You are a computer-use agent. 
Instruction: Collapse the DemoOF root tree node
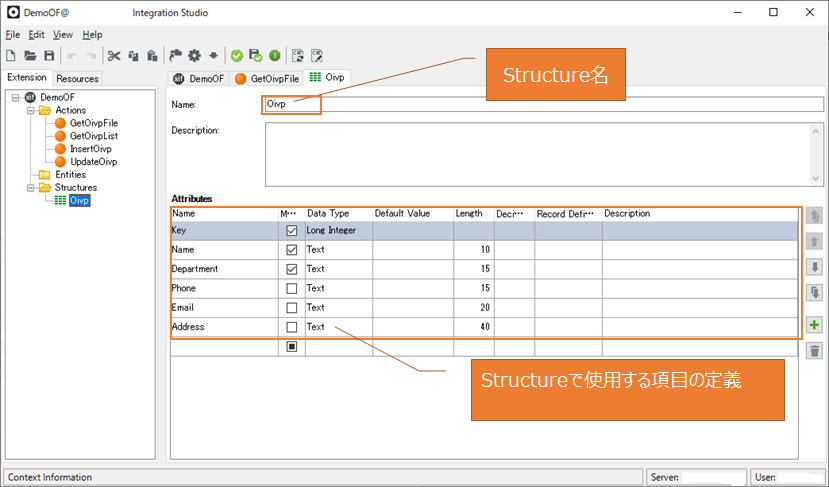pyautogui.click(x=16, y=97)
